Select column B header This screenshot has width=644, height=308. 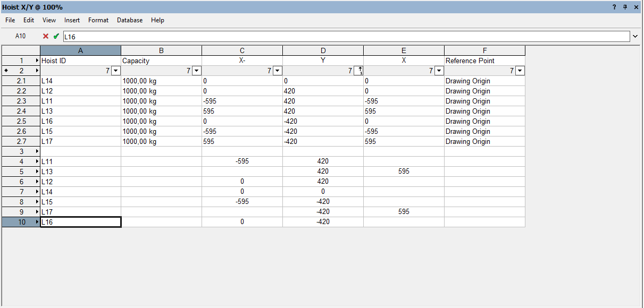click(x=161, y=50)
